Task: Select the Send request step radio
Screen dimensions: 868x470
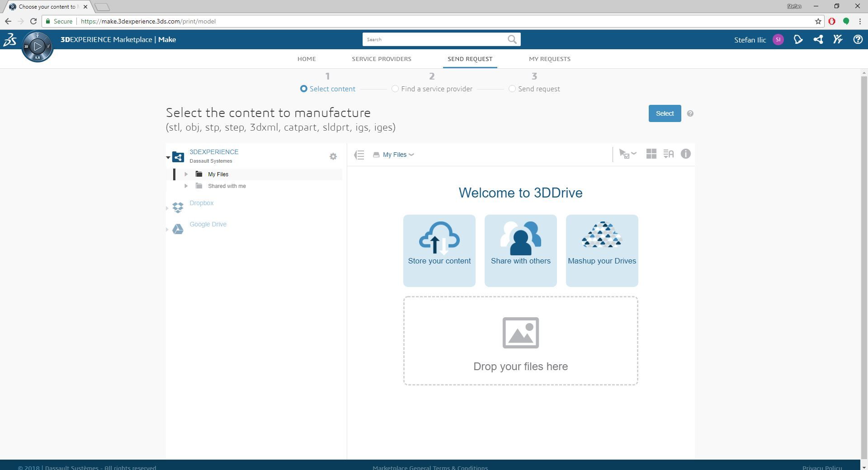Action: pyautogui.click(x=512, y=89)
